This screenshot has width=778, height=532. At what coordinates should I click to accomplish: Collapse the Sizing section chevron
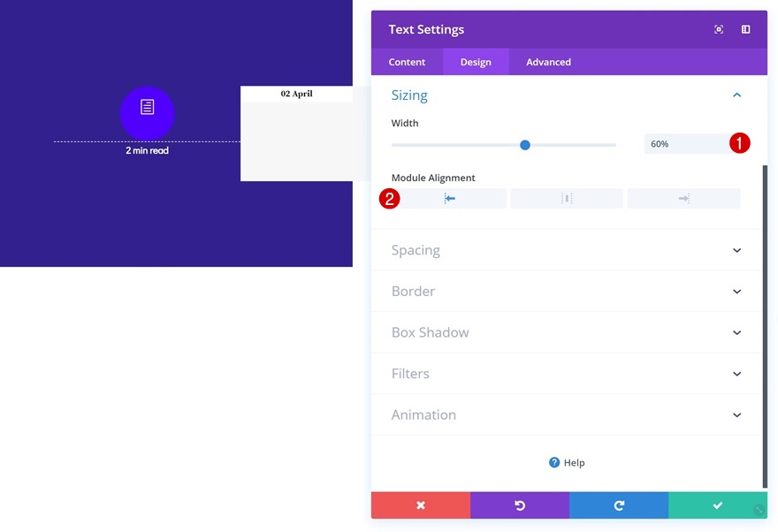[736, 95]
